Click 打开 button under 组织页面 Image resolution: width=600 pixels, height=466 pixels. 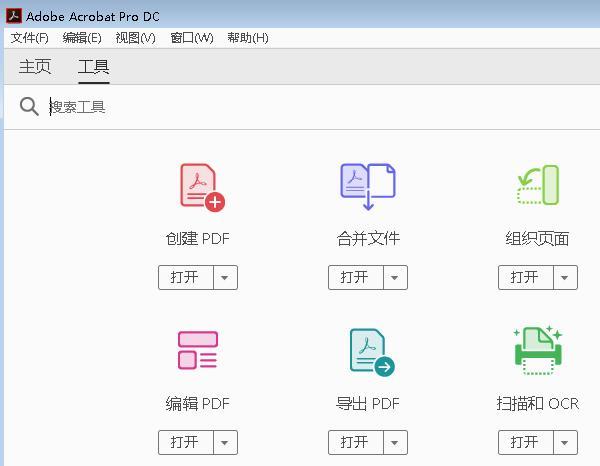click(525, 277)
